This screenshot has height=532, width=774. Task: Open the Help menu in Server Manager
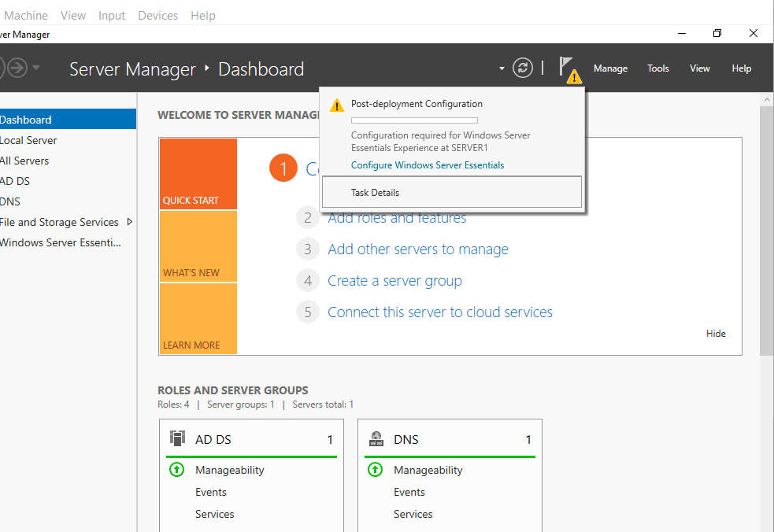(742, 68)
